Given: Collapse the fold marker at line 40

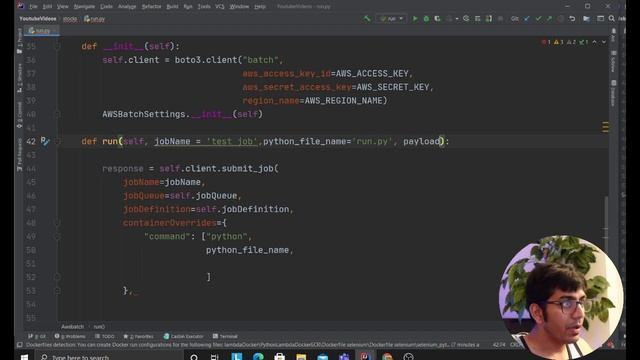Looking at the screenshot, I should (57, 114).
